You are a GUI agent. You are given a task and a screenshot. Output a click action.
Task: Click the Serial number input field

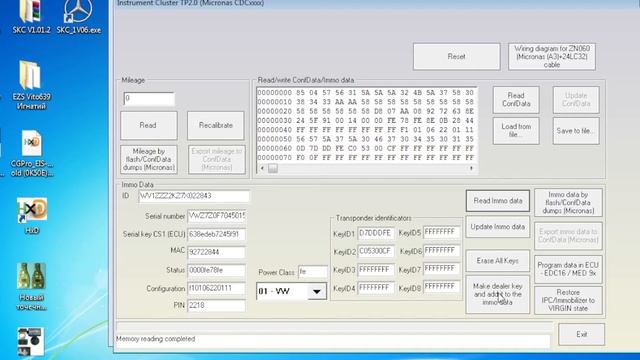tap(216, 216)
